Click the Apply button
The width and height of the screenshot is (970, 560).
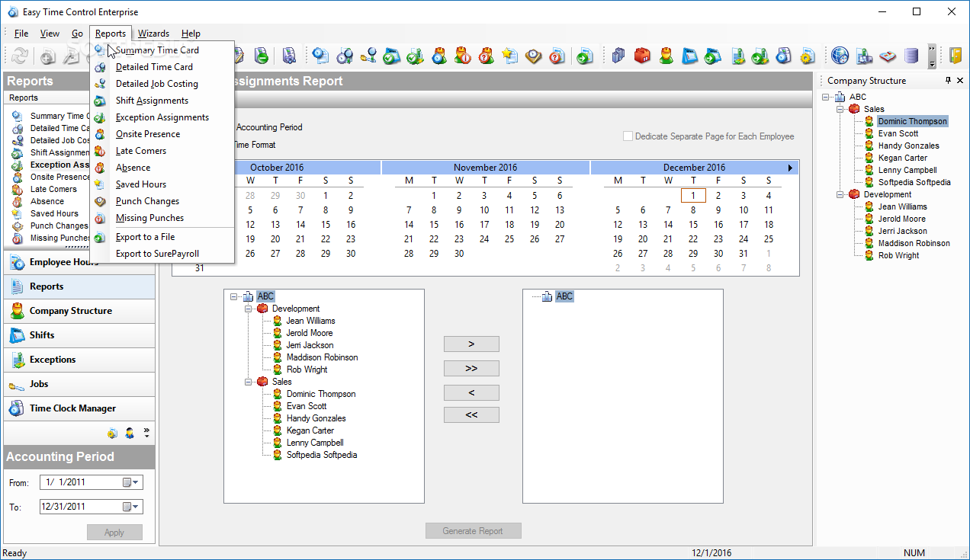pos(114,533)
